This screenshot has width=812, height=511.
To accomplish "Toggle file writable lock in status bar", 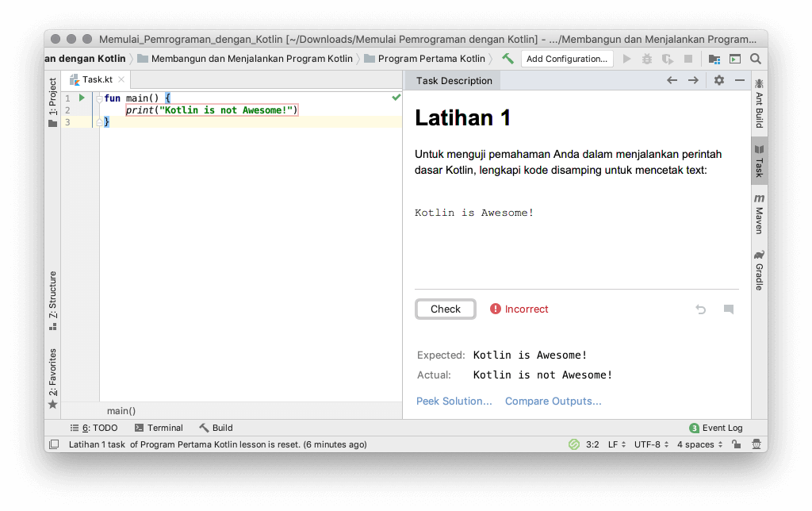I will [736, 444].
